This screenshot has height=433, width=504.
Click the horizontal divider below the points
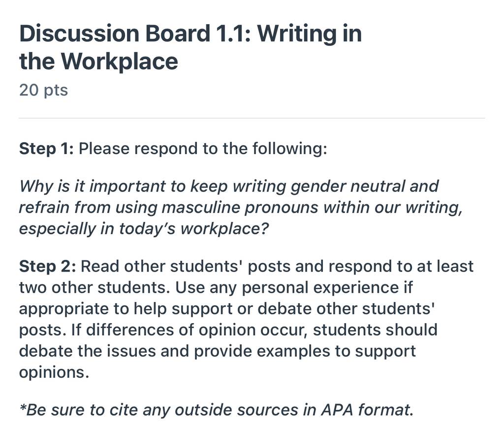coord(252,118)
